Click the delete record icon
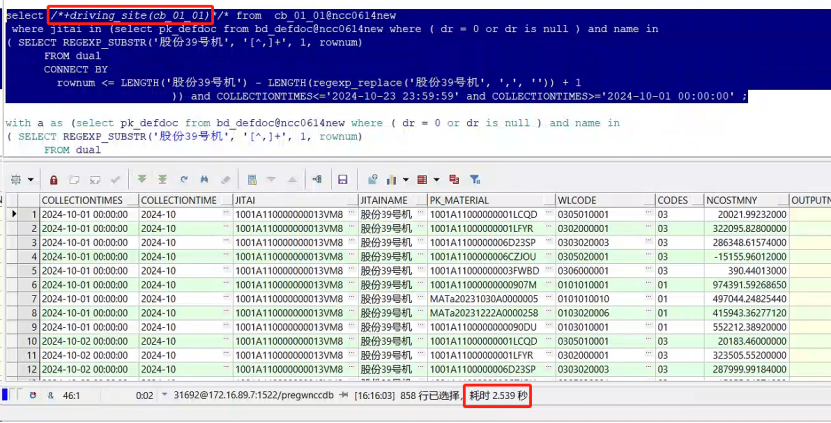Viewport: 831px width, 423px height. (x=95, y=180)
